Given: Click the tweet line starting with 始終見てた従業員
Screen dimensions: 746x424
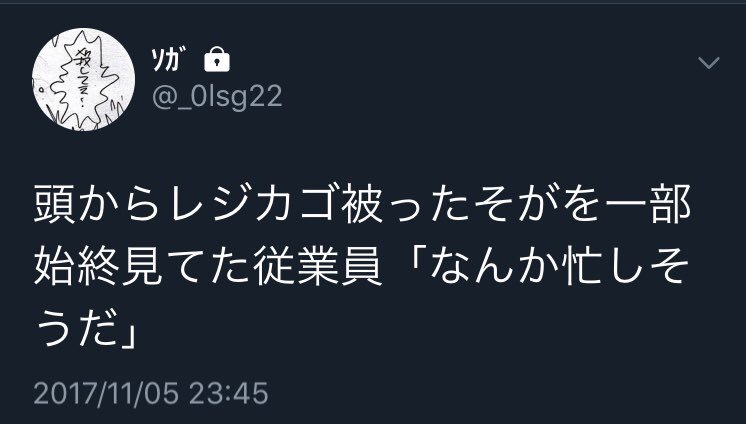Looking at the screenshot, I should [x=362, y=266].
